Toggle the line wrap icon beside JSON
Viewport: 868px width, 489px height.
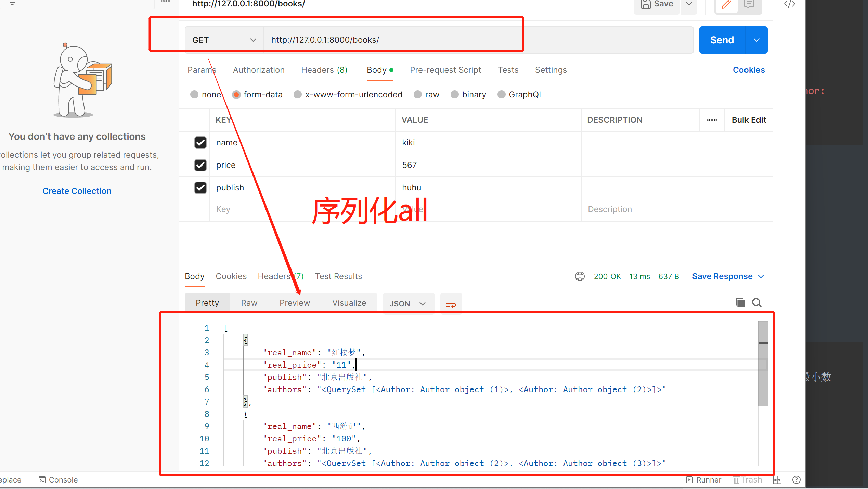click(451, 303)
